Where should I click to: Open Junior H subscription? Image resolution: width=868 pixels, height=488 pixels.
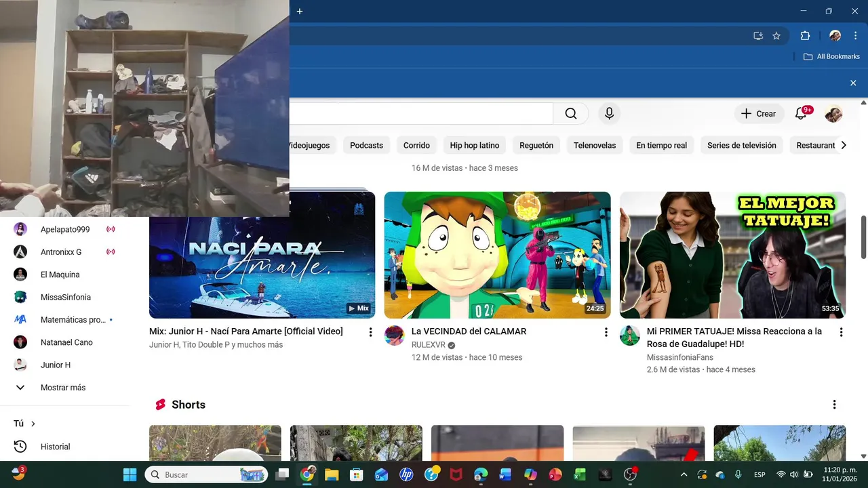64,365
